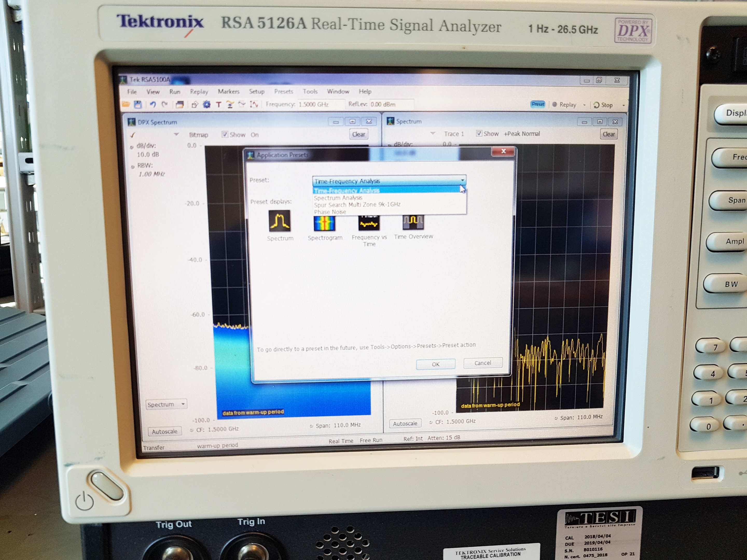This screenshot has height=560, width=747.
Task: Open the View menu
Action: coord(153,92)
